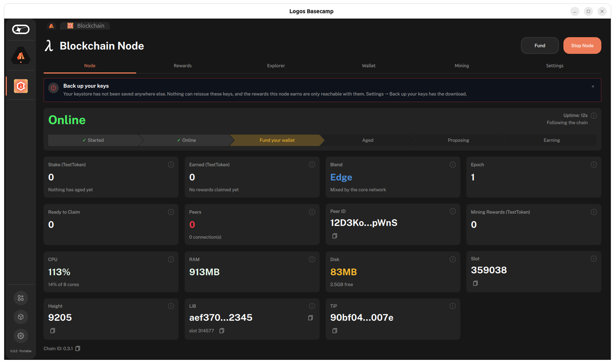Click the flame tab beside the Blockchain tab

click(52, 26)
